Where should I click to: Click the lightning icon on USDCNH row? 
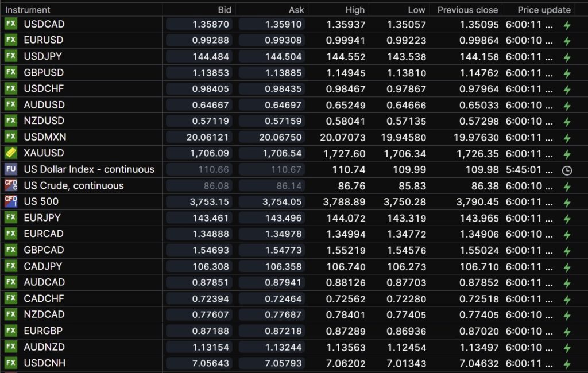click(567, 364)
